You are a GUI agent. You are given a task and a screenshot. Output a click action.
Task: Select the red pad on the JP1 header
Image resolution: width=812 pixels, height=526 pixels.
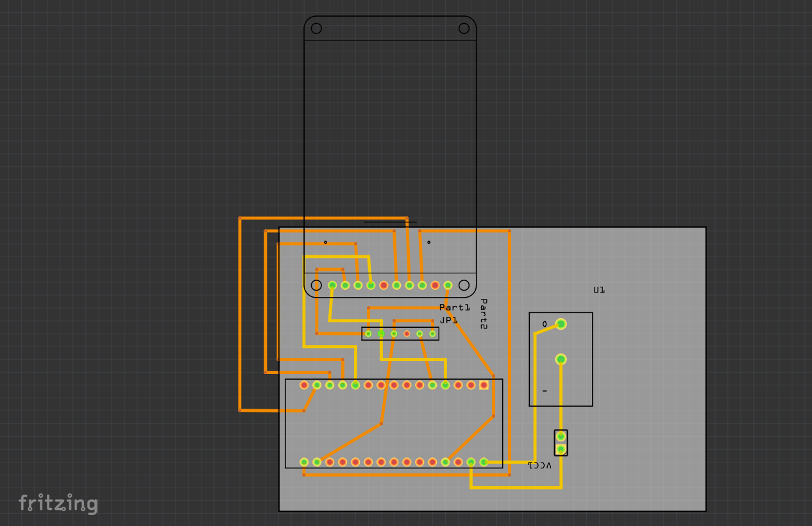click(405, 333)
